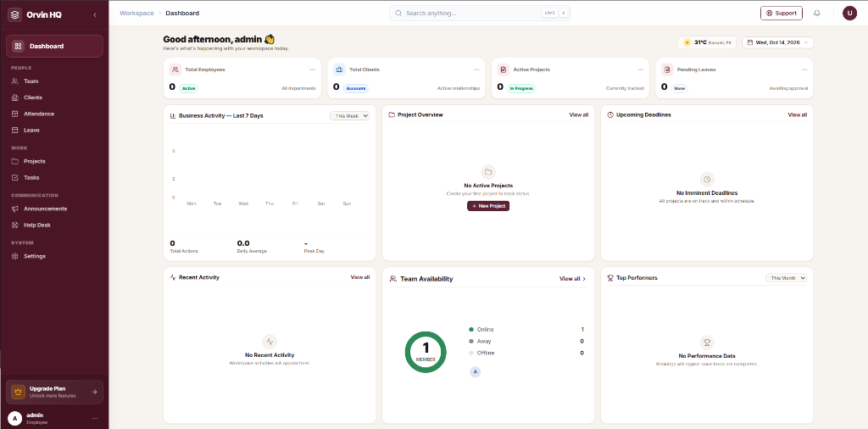This screenshot has height=429, width=868.
Task: Open Active Projects card options menu
Action: pyautogui.click(x=641, y=70)
